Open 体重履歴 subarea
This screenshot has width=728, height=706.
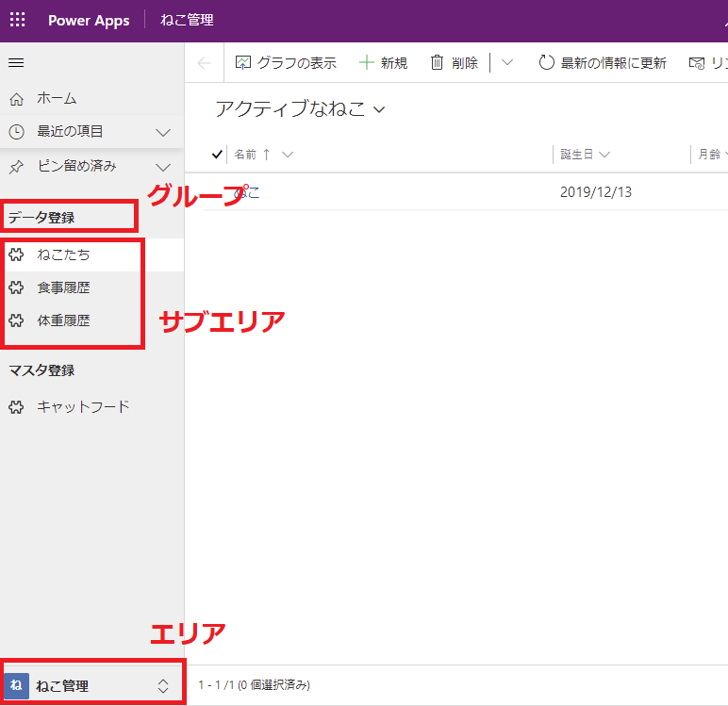click(64, 320)
